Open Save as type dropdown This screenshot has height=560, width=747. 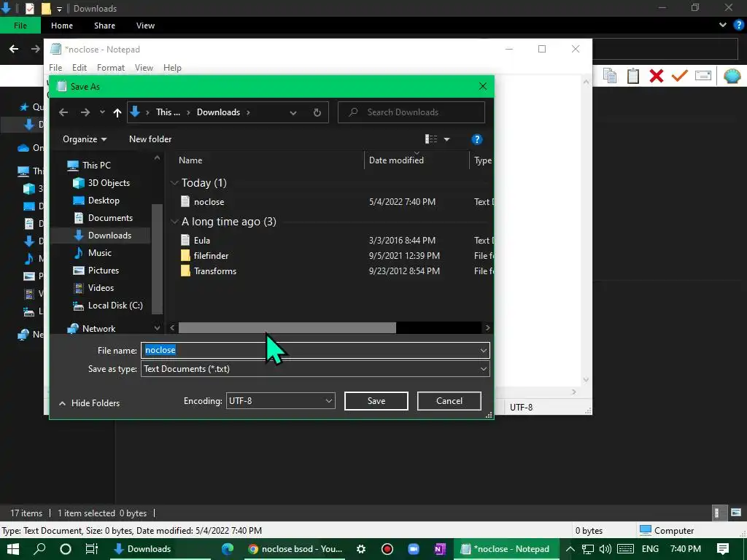click(x=315, y=369)
